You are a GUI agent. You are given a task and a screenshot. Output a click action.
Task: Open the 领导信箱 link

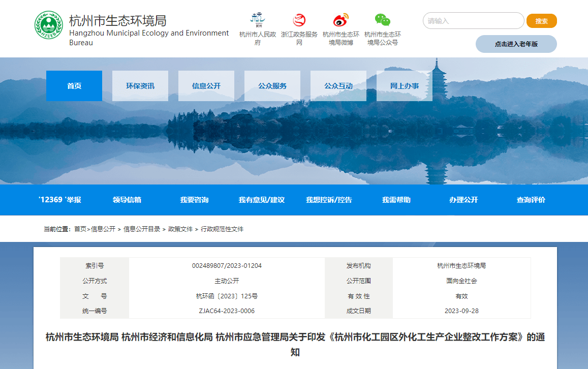(127, 200)
